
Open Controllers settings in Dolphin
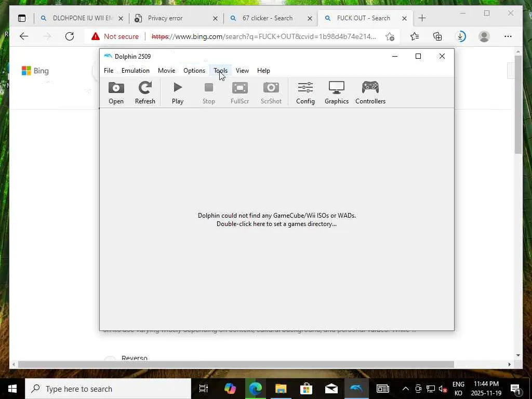pyautogui.click(x=370, y=92)
